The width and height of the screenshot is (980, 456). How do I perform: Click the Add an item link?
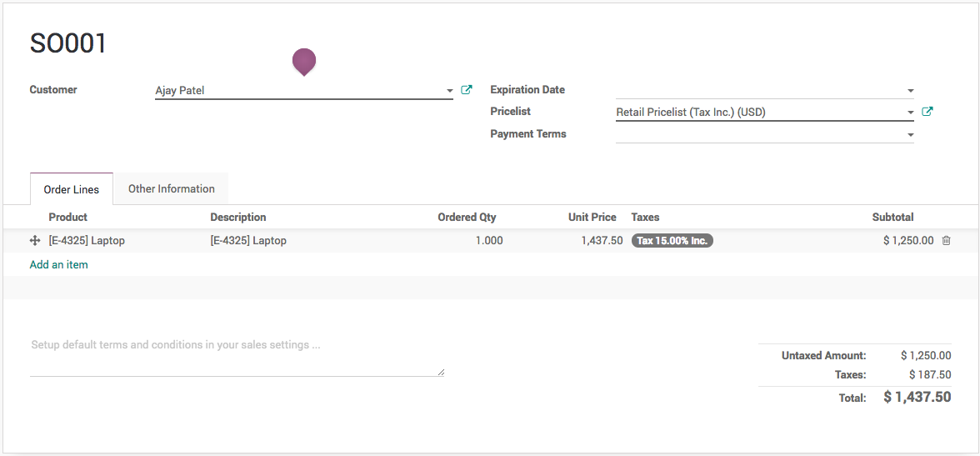(x=59, y=265)
